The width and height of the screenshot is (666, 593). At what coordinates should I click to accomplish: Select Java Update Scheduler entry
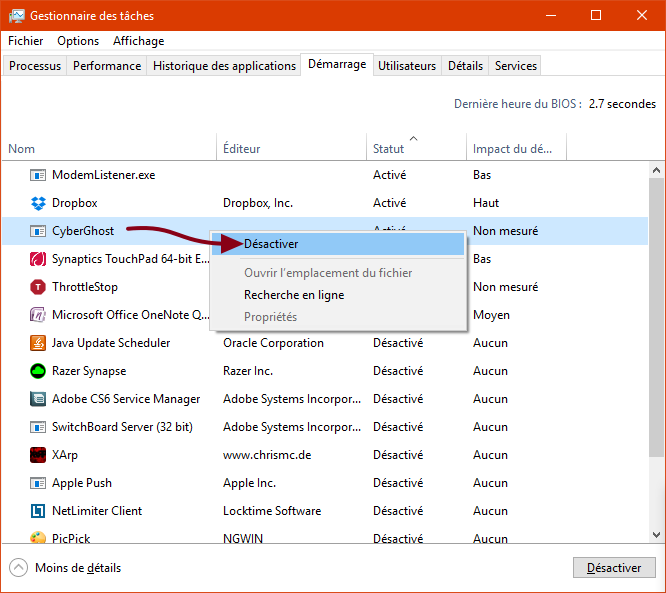pos(111,343)
